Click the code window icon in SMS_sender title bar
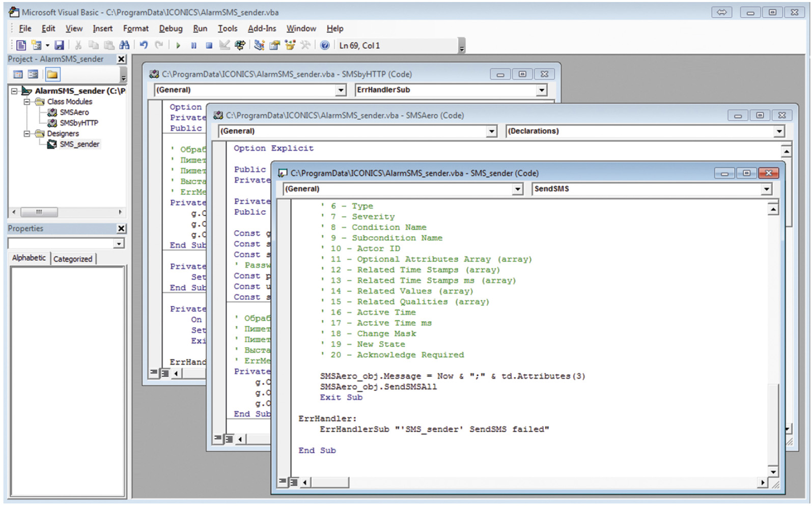 click(283, 173)
